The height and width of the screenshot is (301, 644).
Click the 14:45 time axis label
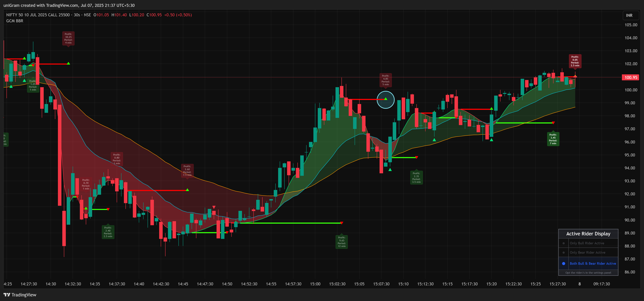coord(183,284)
